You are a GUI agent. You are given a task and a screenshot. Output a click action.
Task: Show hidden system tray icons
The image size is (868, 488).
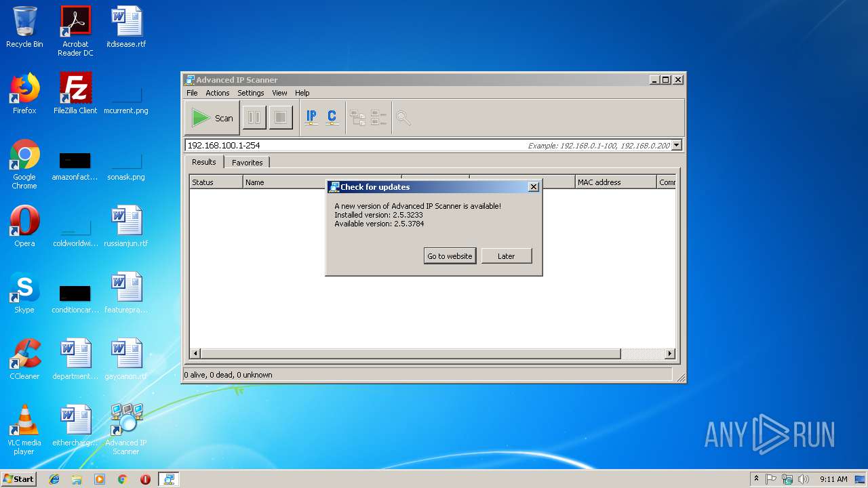[756, 479]
